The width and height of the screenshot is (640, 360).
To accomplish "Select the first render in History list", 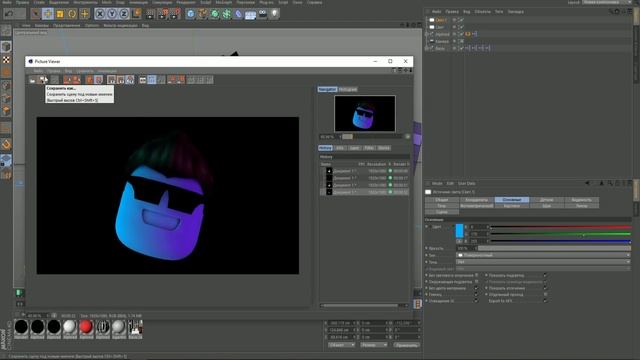I will coord(364,171).
